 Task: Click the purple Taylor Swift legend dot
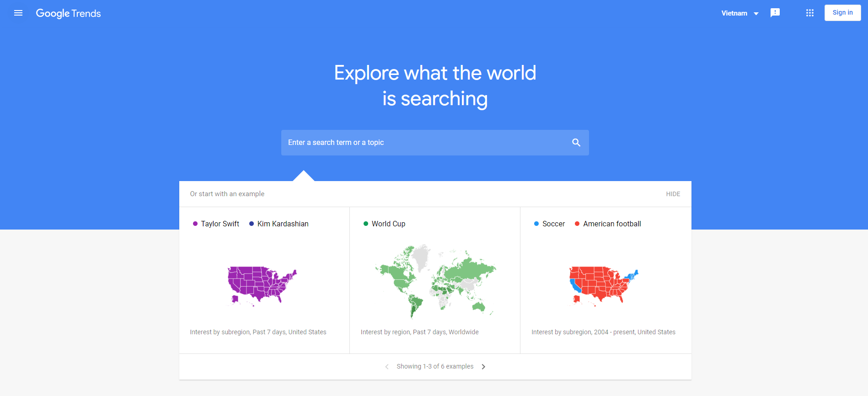coord(195,224)
